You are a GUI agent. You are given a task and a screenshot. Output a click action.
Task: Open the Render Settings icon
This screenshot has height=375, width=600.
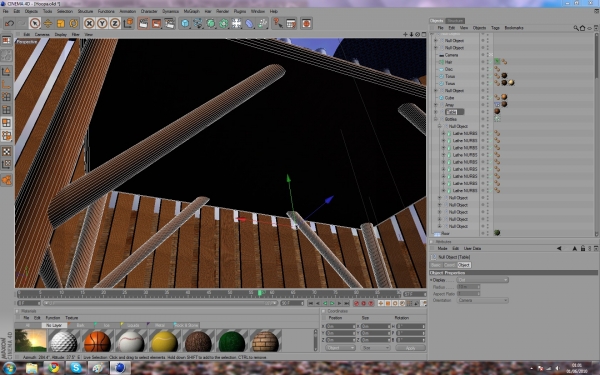click(170, 23)
